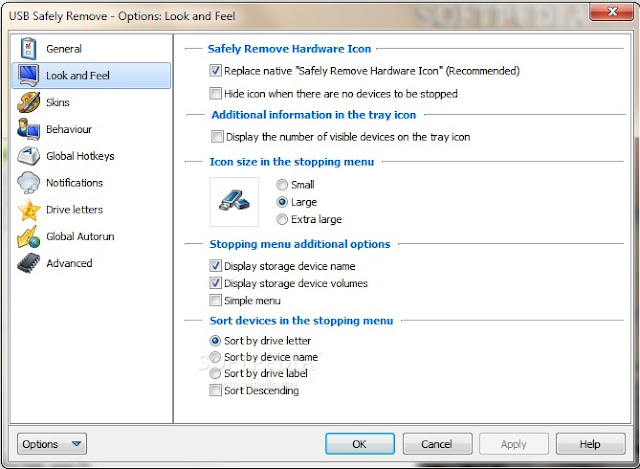Click the Global Hotkeys keyboard key icon
Image resolution: width=640 pixels, height=469 pixels.
coord(28,156)
